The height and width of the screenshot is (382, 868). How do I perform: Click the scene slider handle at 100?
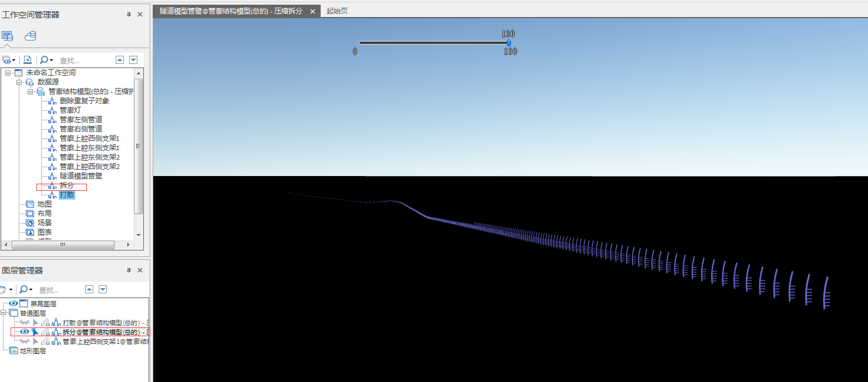tap(509, 43)
